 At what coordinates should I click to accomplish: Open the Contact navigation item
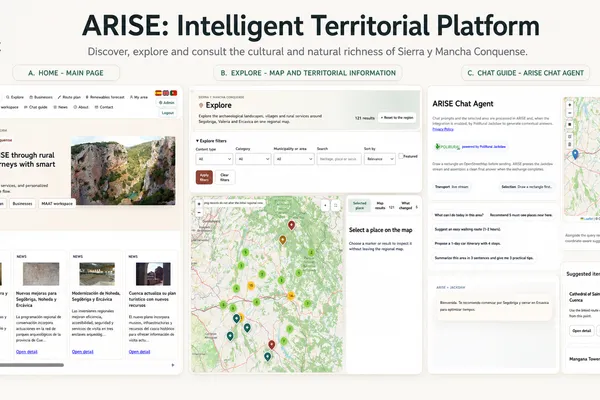click(x=104, y=107)
